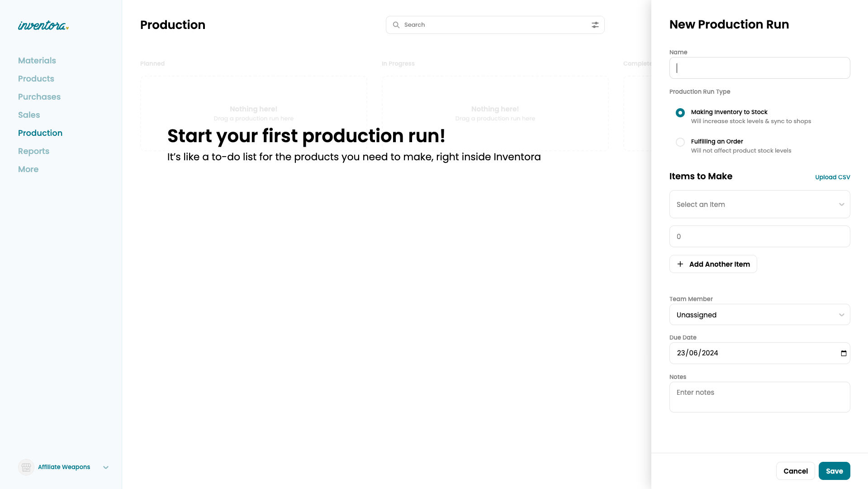
Task: Open search filter sliders icon
Action: coord(595,25)
